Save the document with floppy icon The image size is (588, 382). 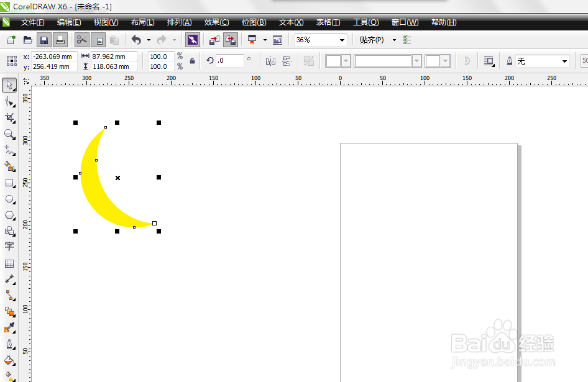coord(44,40)
